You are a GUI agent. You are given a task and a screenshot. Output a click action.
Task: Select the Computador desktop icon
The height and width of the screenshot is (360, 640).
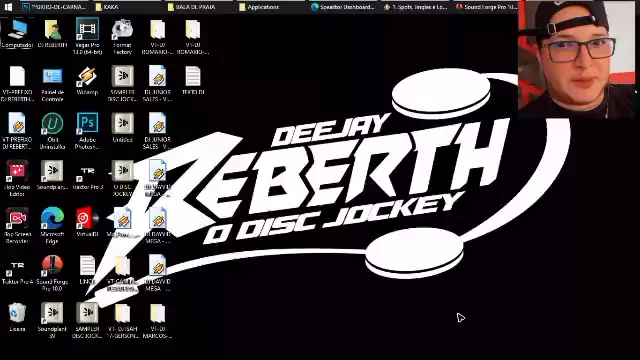pyautogui.click(x=17, y=33)
